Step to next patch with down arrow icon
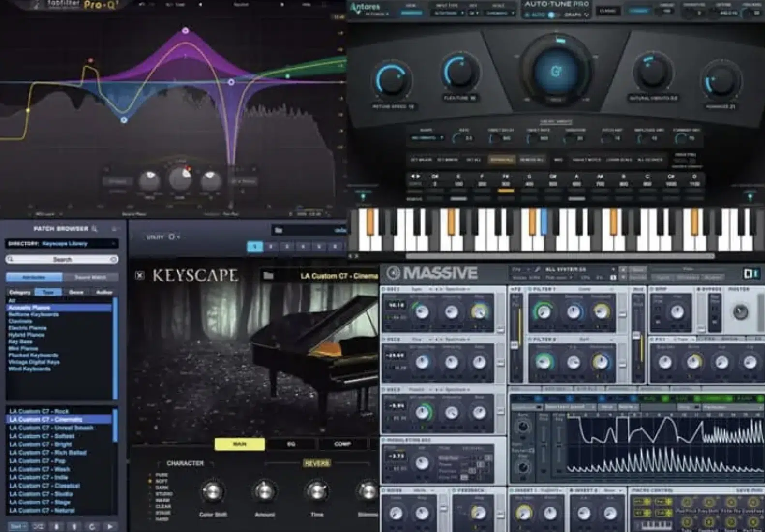The height and width of the screenshot is (532, 765). pos(57,526)
